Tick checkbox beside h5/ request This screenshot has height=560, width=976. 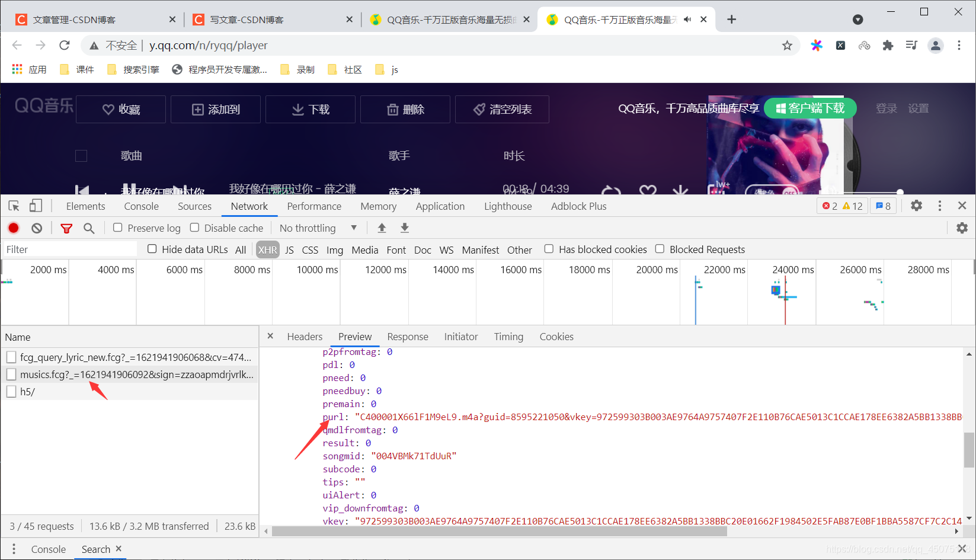pos(11,391)
